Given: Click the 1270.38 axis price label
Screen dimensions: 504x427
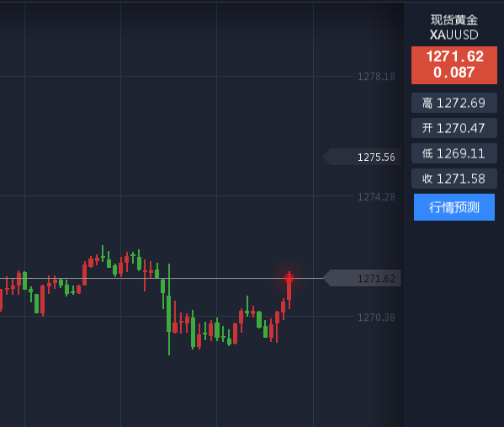Looking at the screenshot, I should click(x=376, y=318).
